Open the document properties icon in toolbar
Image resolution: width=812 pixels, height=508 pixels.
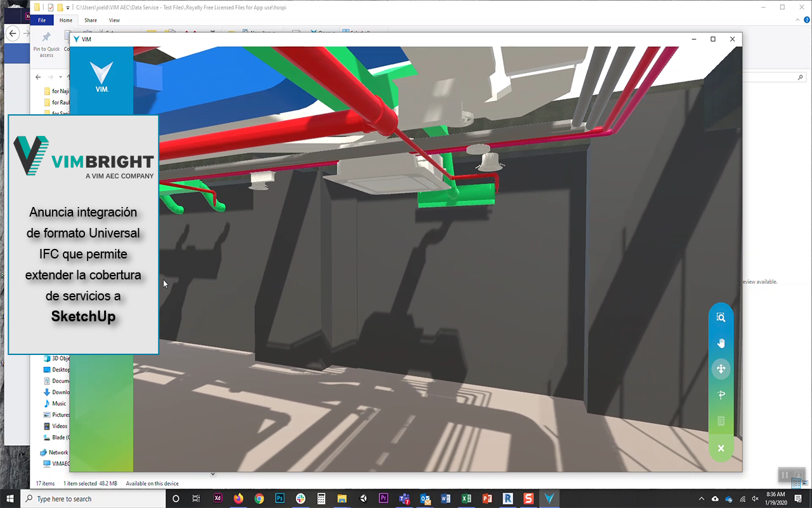coord(721,421)
